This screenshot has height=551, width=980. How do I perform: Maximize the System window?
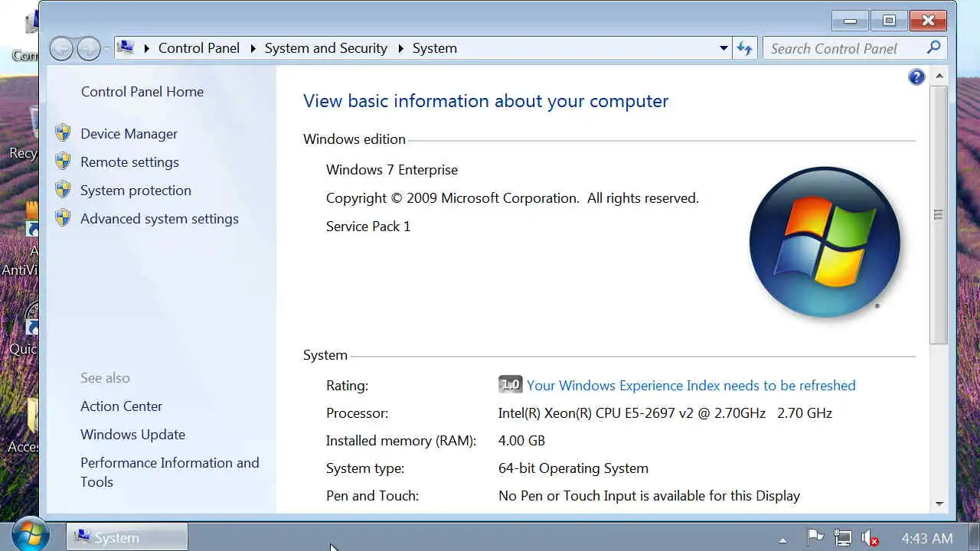point(889,21)
